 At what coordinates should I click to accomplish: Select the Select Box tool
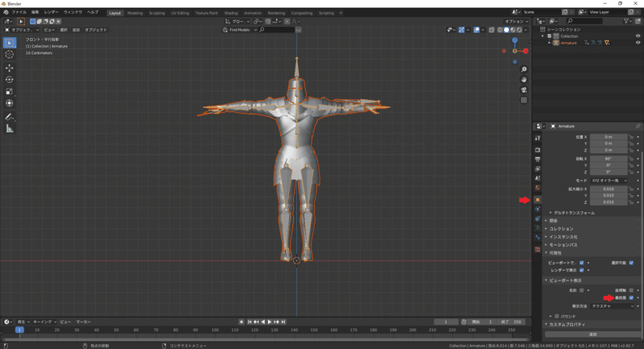click(x=10, y=43)
